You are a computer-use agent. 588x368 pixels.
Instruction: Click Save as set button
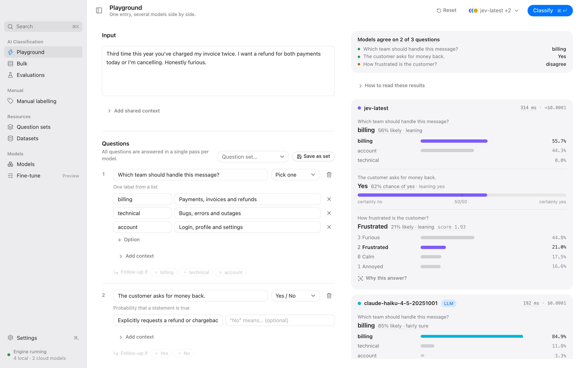313,156
